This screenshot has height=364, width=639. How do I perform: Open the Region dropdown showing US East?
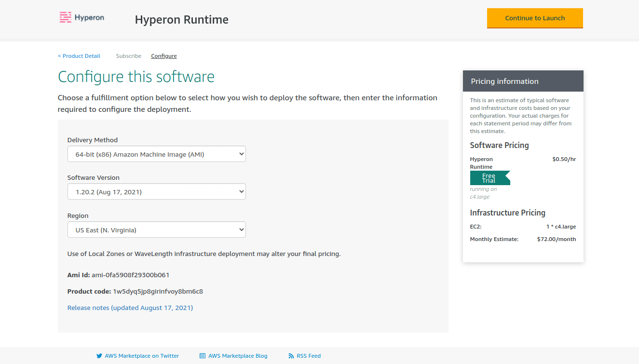point(156,230)
